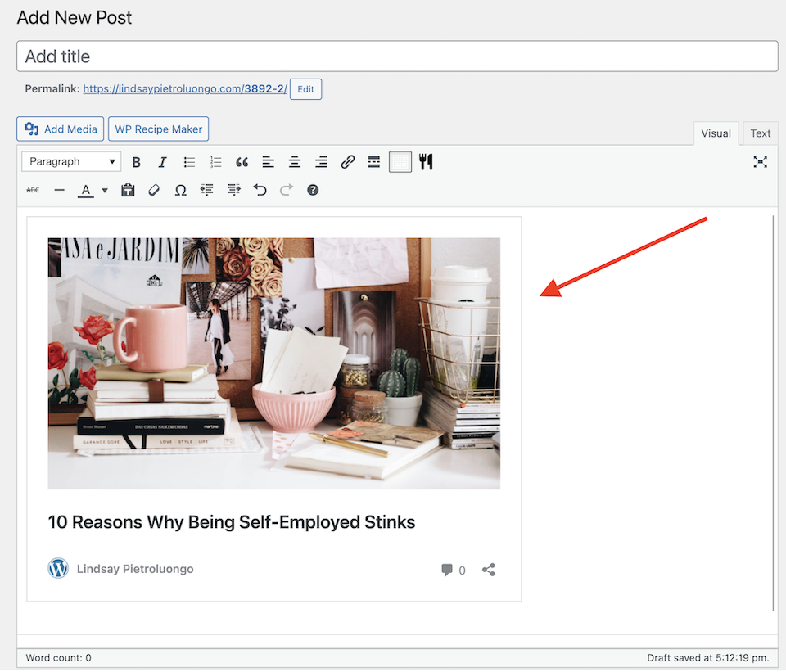Insert a blockquote
This screenshot has height=672, width=786.
[x=242, y=162]
